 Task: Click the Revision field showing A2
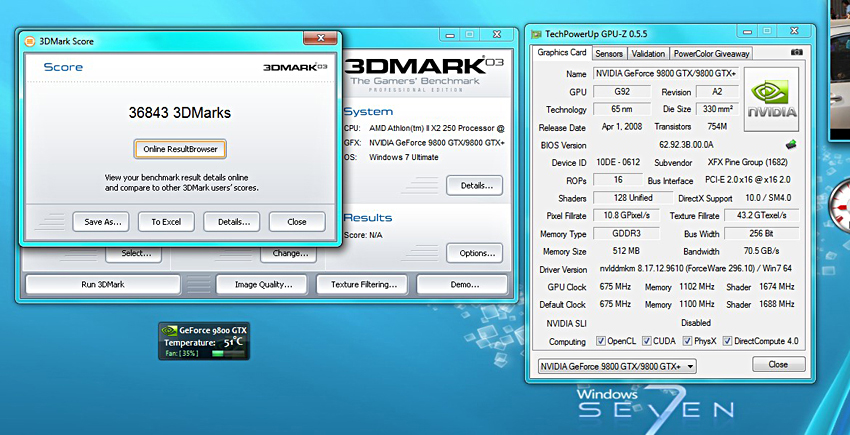[717, 91]
